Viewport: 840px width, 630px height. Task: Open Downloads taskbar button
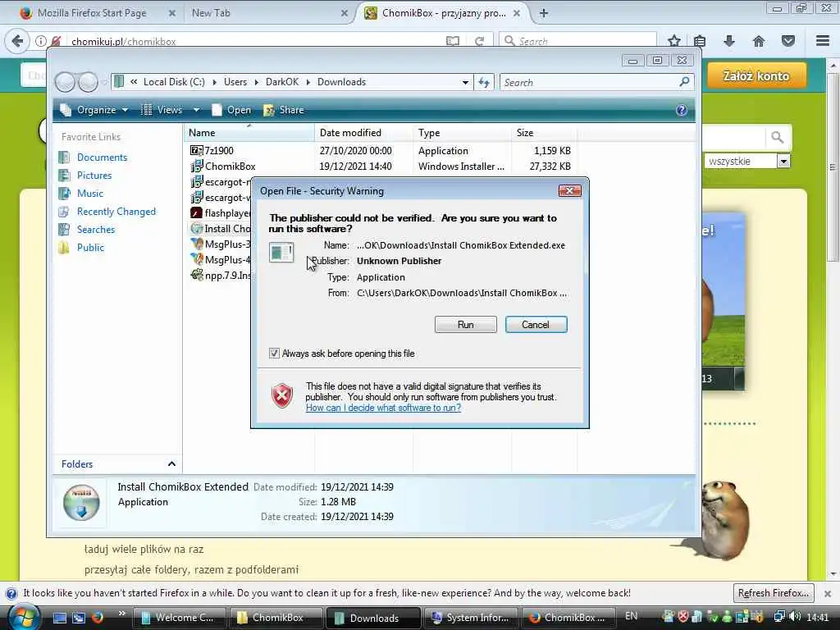tap(373, 619)
